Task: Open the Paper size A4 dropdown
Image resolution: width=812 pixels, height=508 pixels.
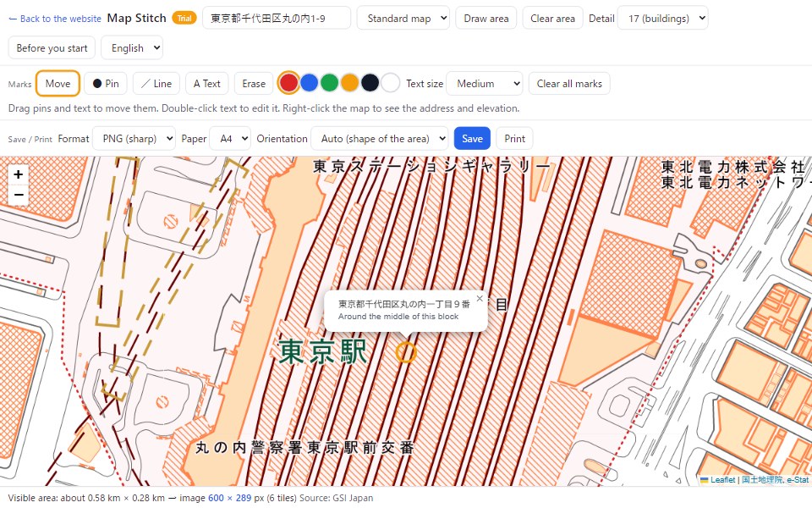Action: pyautogui.click(x=230, y=138)
